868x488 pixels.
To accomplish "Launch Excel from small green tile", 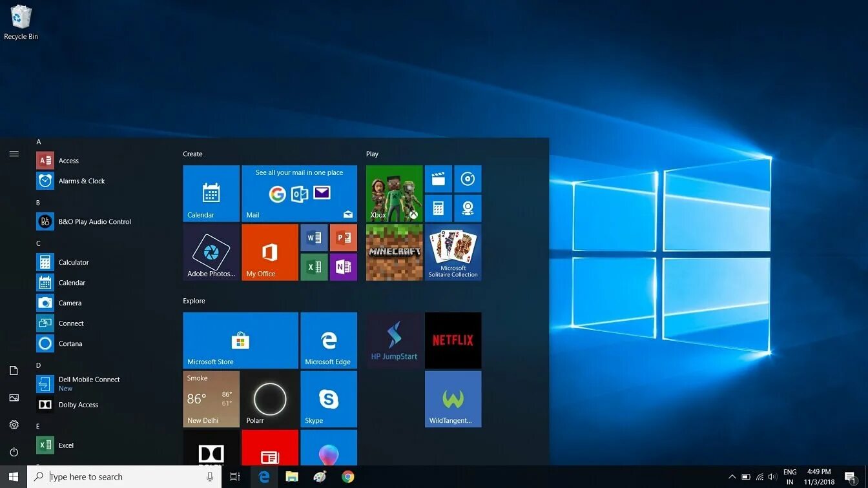I will pos(314,267).
